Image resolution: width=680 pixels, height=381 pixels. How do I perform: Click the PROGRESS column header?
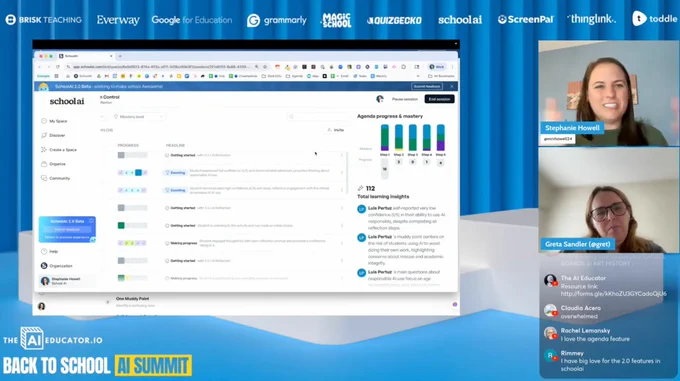128,145
